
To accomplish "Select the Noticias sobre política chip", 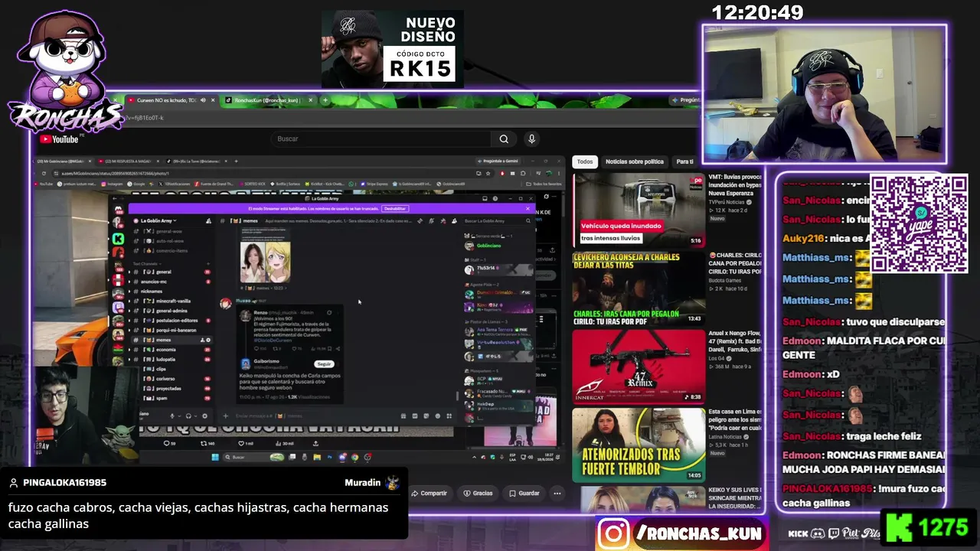I will [x=635, y=161].
